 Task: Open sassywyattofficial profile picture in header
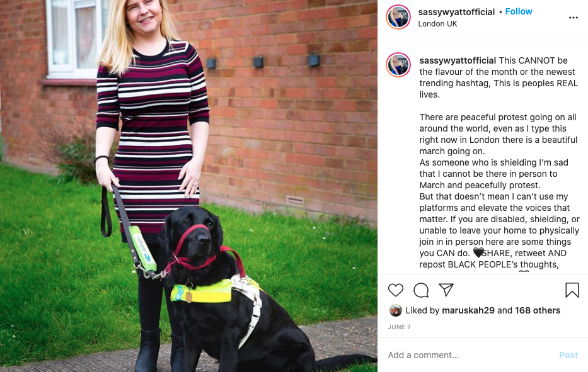[398, 17]
